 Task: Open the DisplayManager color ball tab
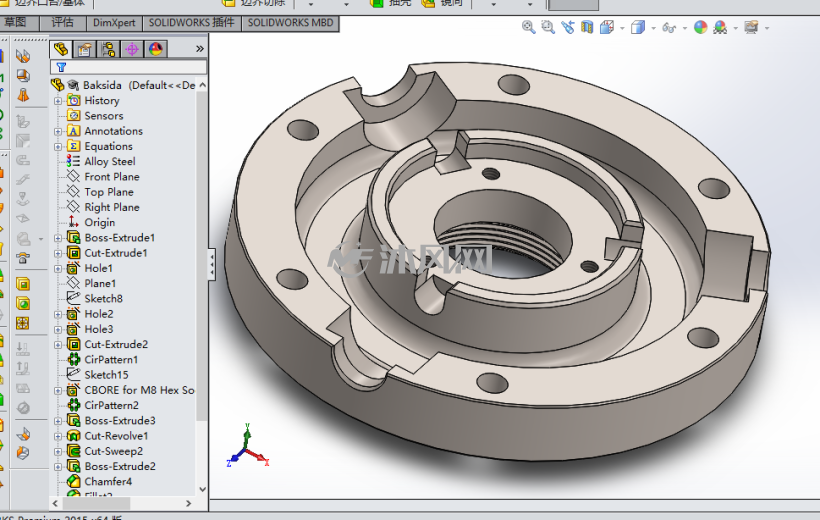(x=156, y=49)
